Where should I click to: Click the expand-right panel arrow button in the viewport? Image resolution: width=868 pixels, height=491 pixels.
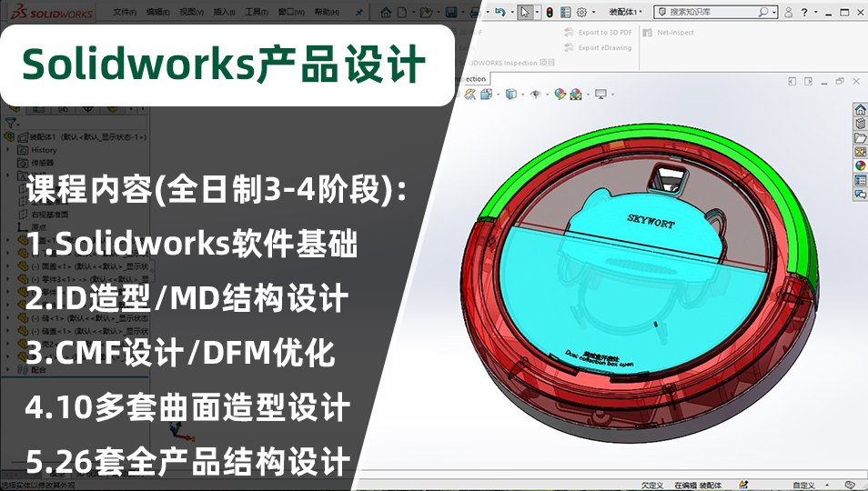(x=808, y=81)
